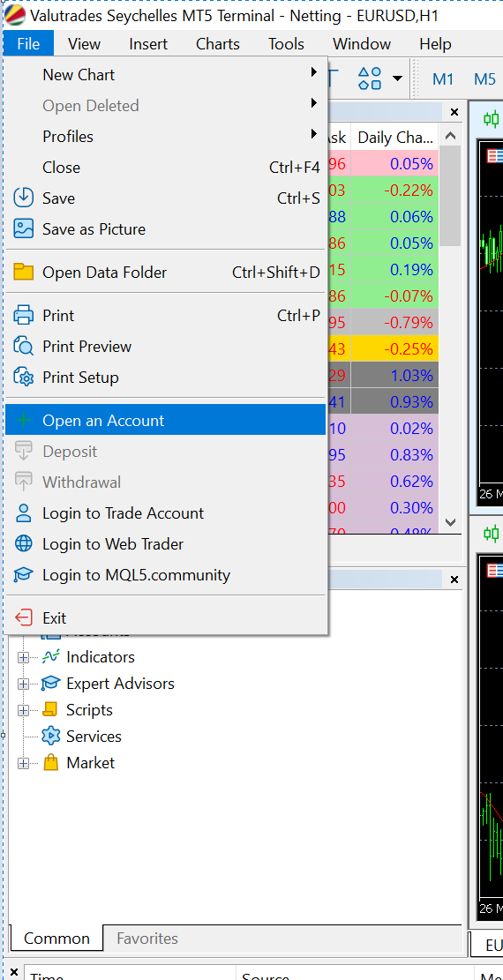Click the Login to Web Trader globe icon
503x980 pixels.
click(23, 543)
